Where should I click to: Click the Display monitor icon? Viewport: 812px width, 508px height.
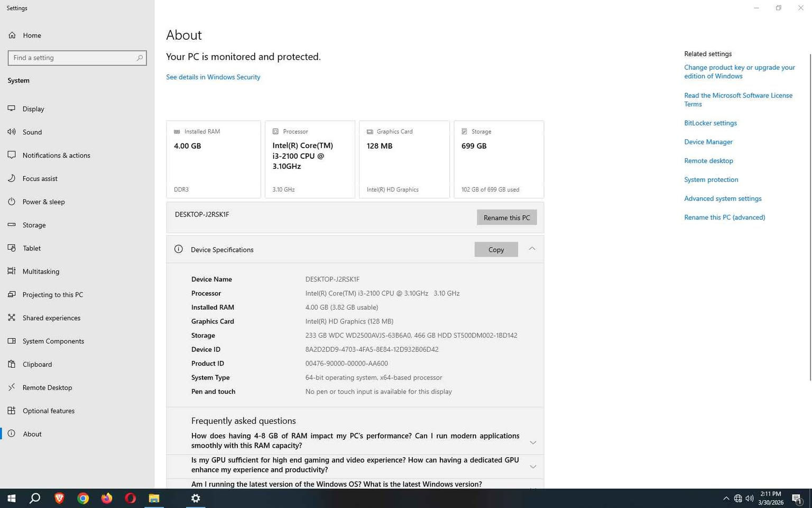12,108
